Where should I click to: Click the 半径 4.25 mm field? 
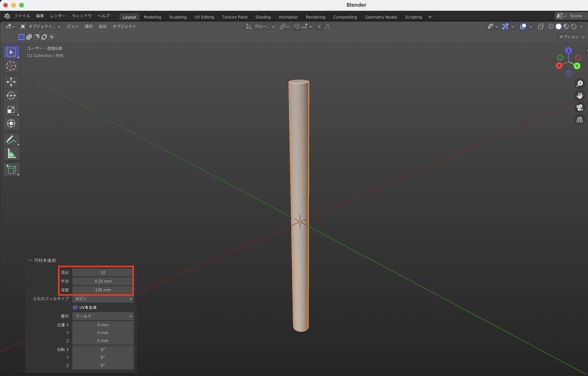pyautogui.click(x=103, y=281)
